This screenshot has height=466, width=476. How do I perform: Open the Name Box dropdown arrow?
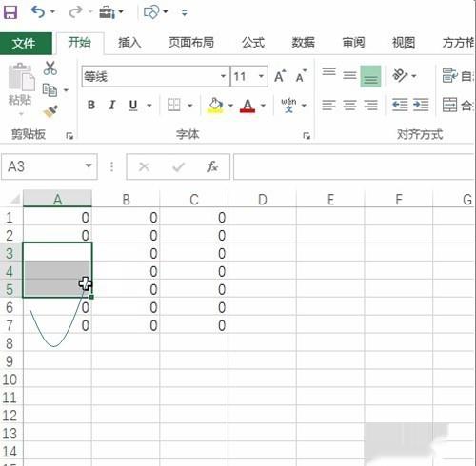pyautogui.click(x=89, y=165)
